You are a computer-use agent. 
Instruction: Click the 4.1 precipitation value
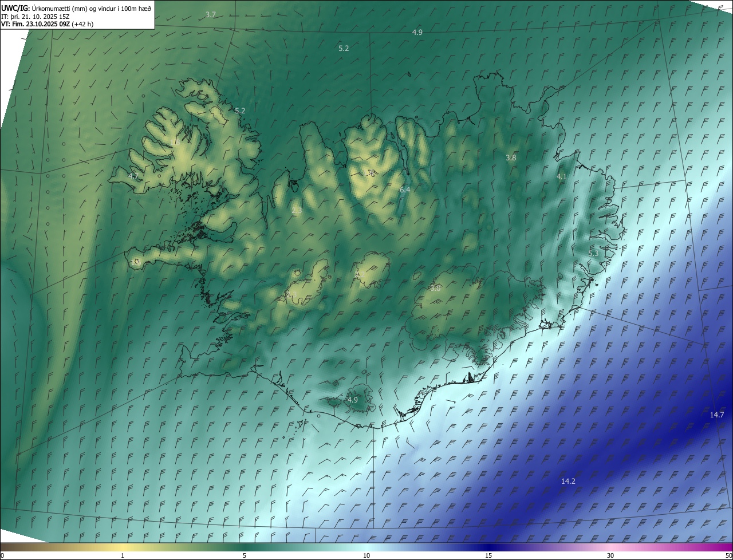click(561, 177)
